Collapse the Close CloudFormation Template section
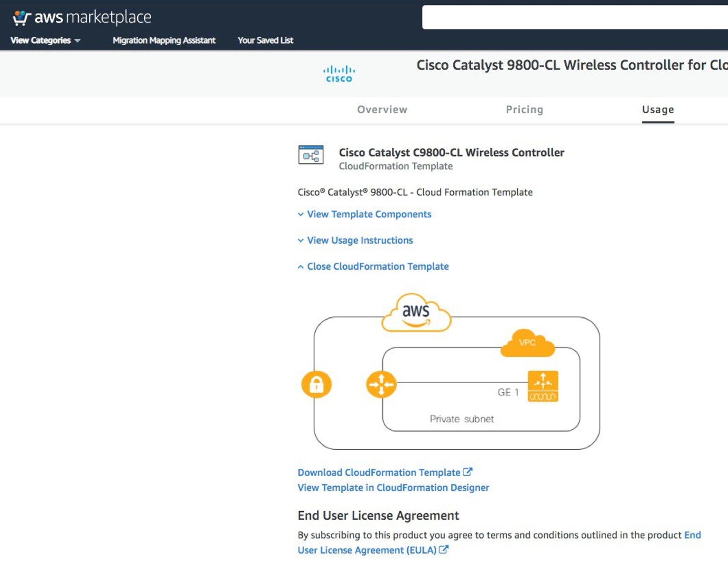This screenshot has width=728, height=580. [373, 266]
